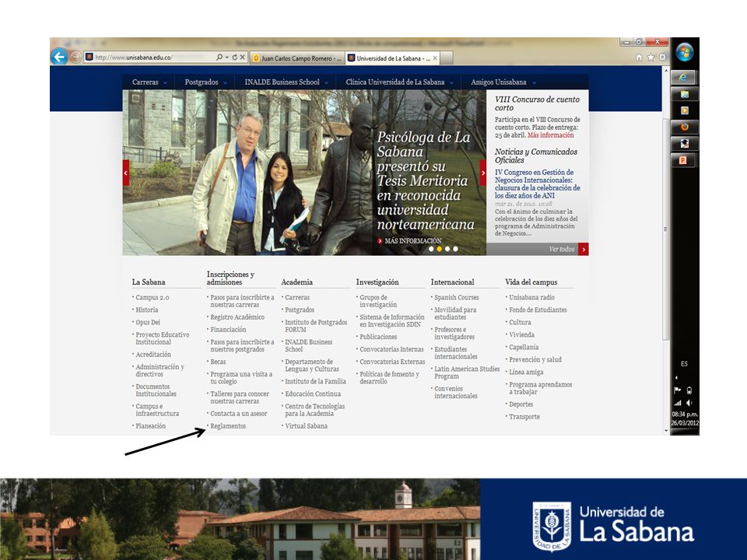Screen dimensions: 747x560
Task: Open the Virtual Sabana link
Action: click(307, 426)
